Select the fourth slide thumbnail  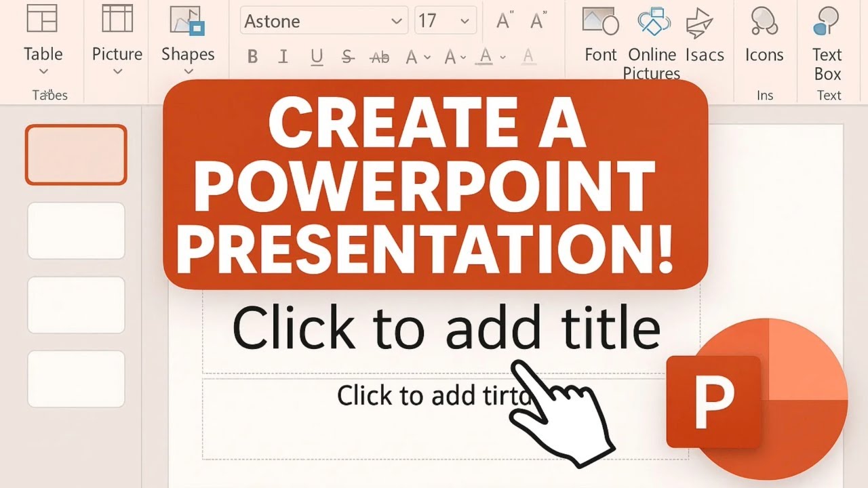coord(76,379)
